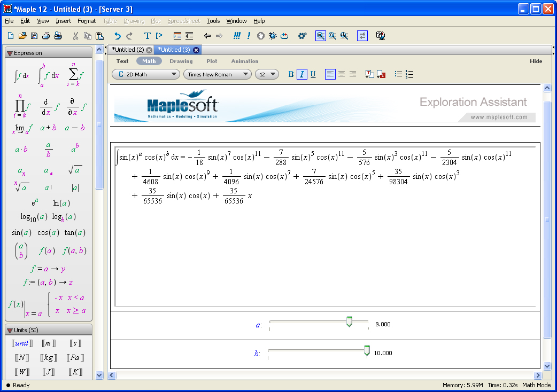557x392 pixels.
Task: Click the document's down arrow on vertical scrollbar
Action: [x=547, y=366]
